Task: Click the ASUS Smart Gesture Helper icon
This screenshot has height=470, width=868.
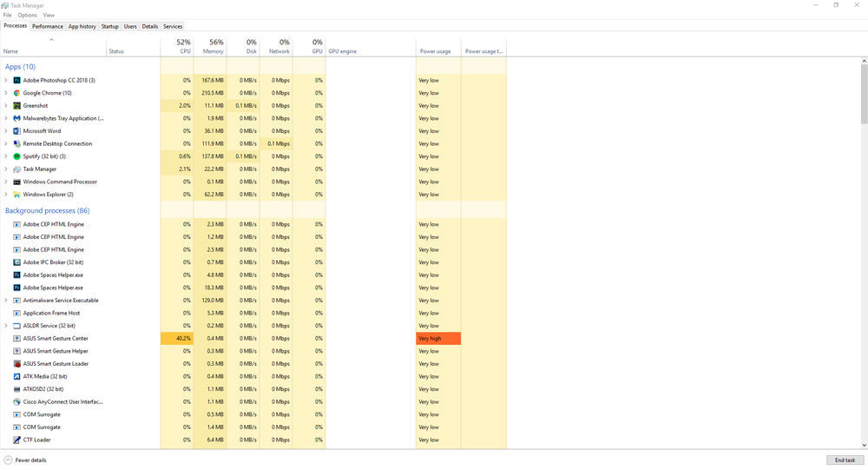Action: [x=16, y=351]
